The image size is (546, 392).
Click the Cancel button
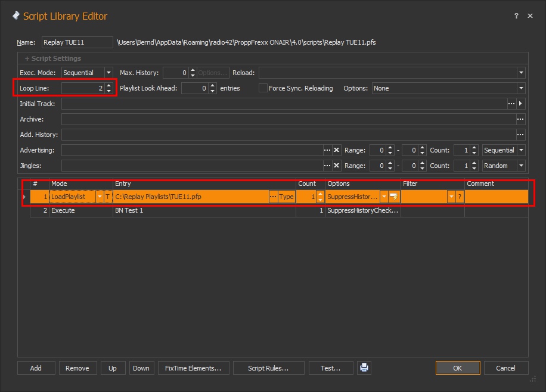click(505, 368)
